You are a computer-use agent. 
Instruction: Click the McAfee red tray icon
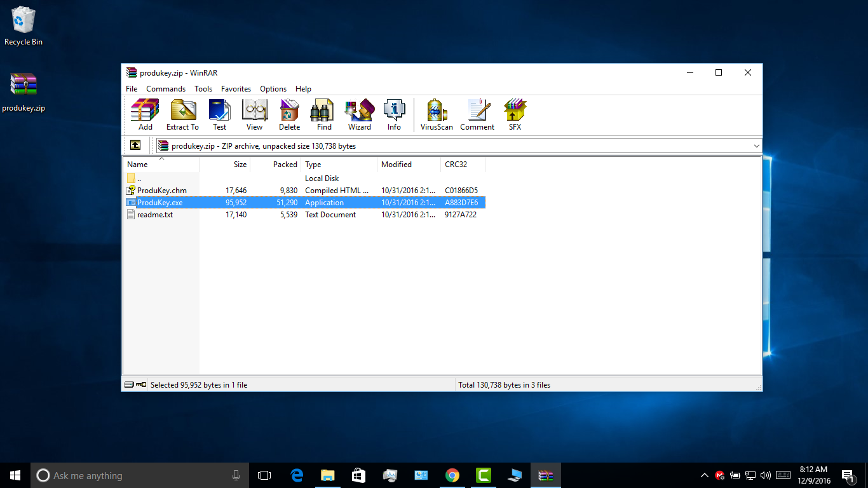720,475
